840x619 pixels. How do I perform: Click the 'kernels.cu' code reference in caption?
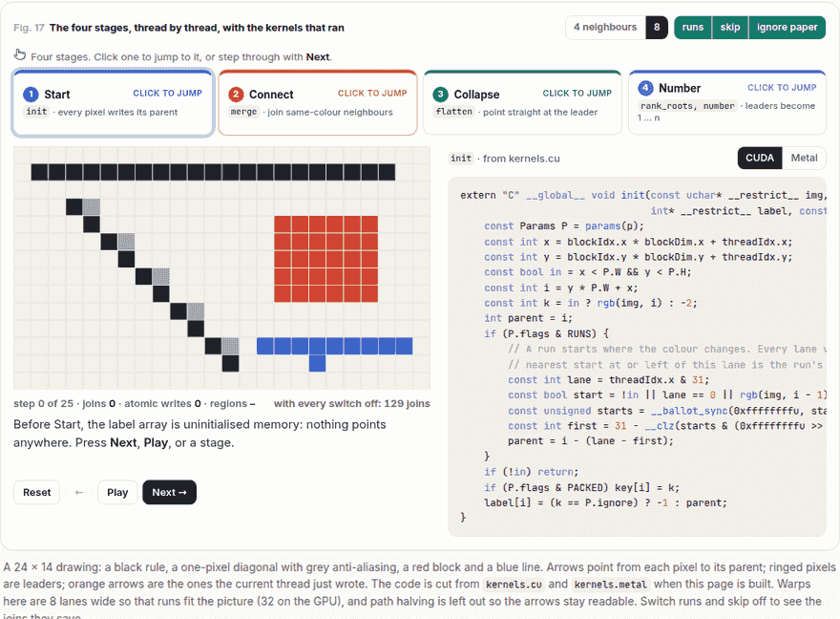pos(514,585)
